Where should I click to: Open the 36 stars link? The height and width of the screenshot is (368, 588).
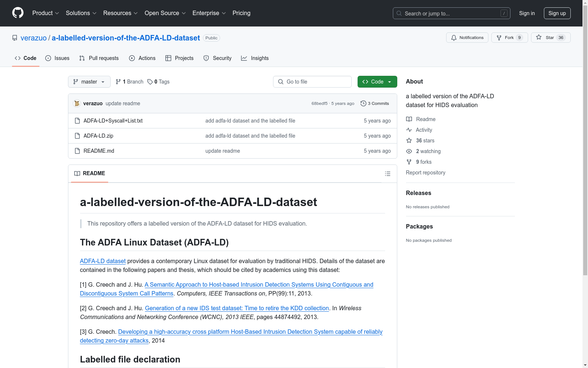coord(425,141)
